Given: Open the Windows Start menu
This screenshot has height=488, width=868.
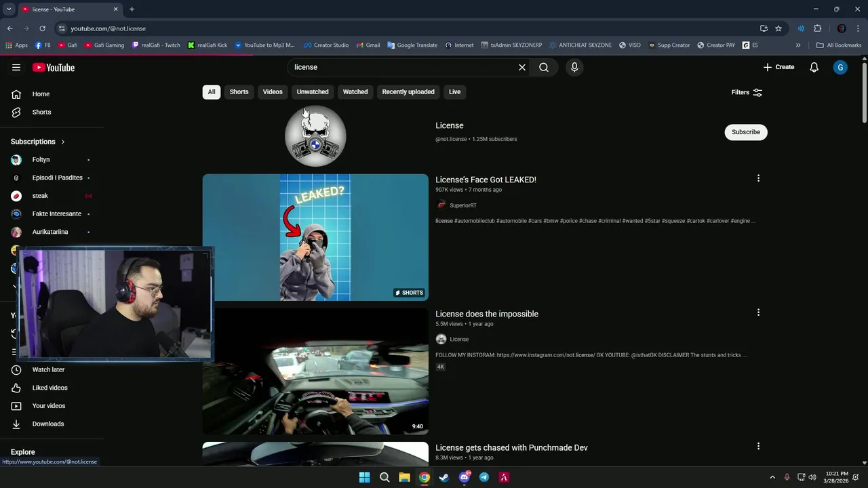Looking at the screenshot, I should point(364,477).
